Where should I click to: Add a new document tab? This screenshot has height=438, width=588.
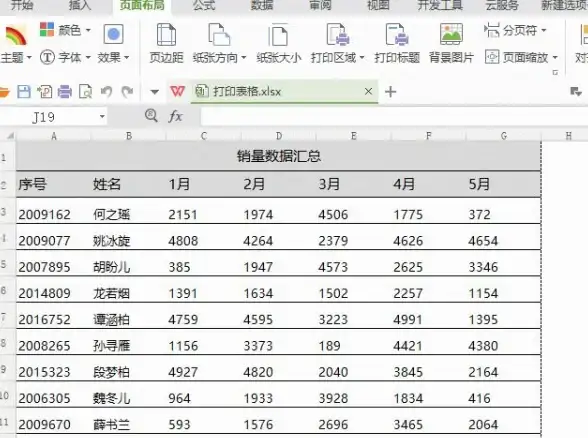click(x=390, y=92)
